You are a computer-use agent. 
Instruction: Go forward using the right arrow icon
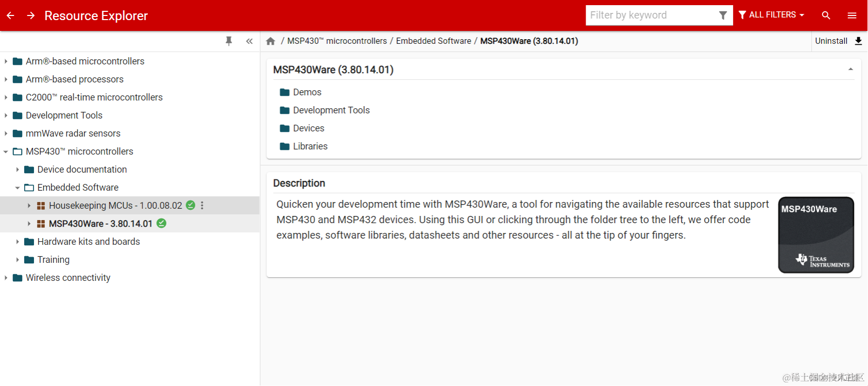[x=31, y=15]
